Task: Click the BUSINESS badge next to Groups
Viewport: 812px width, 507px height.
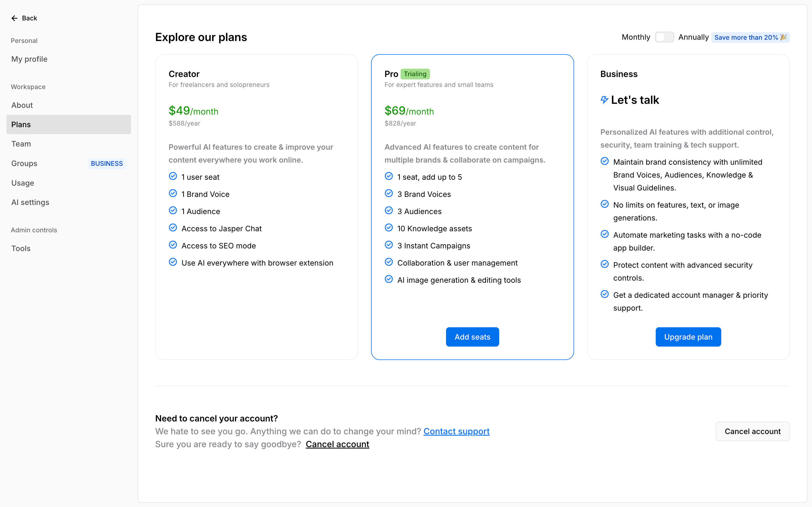Action: 107,163
